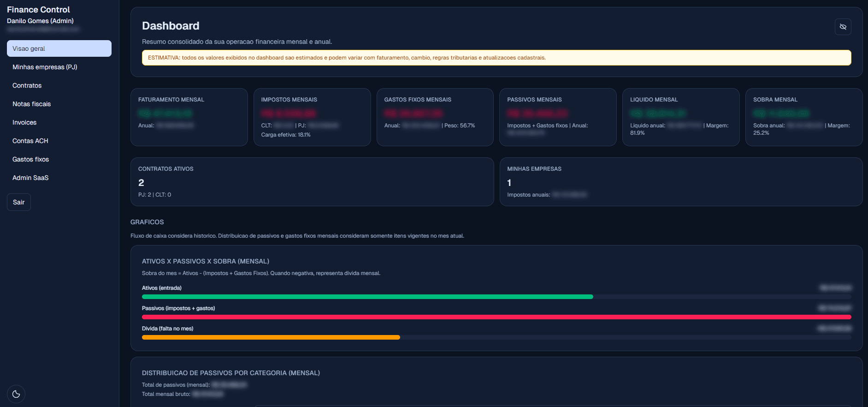Click Divida (falta no mes) label
Viewport: 868px width, 407px height.
coord(168,329)
